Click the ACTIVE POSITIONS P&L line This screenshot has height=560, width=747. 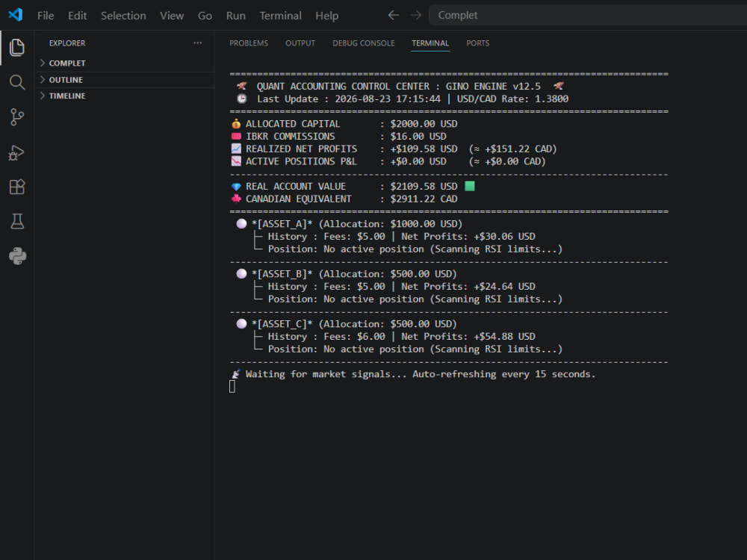coord(388,161)
